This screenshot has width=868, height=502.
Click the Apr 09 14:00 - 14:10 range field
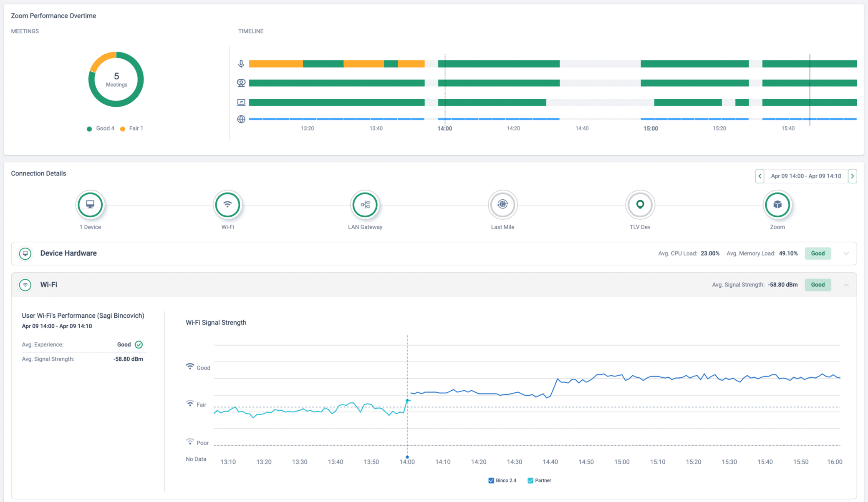pyautogui.click(x=806, y=176)
